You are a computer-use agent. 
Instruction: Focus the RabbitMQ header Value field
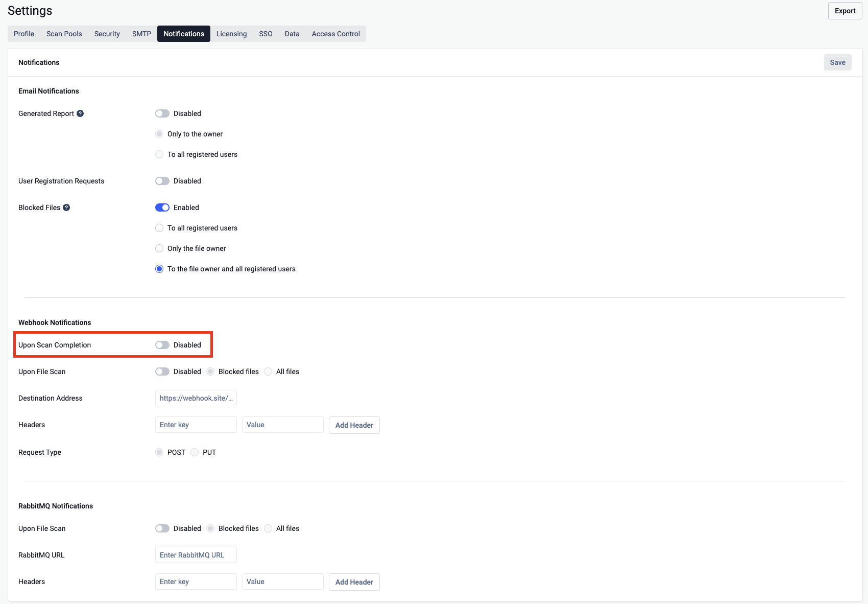(283, 582)
